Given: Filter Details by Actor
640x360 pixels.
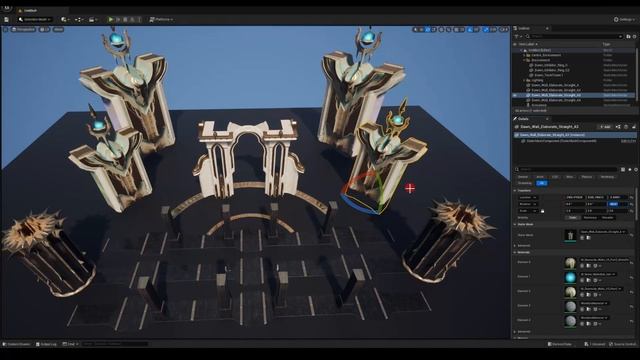Looking at the screenshot, I should pyautogui.click(x=540, y=177).
